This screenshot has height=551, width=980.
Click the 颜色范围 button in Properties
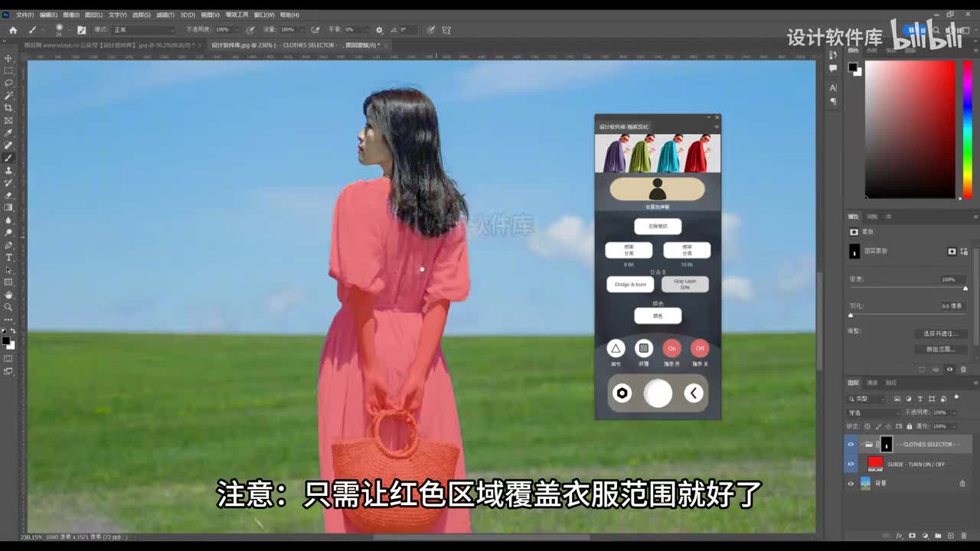940,349
